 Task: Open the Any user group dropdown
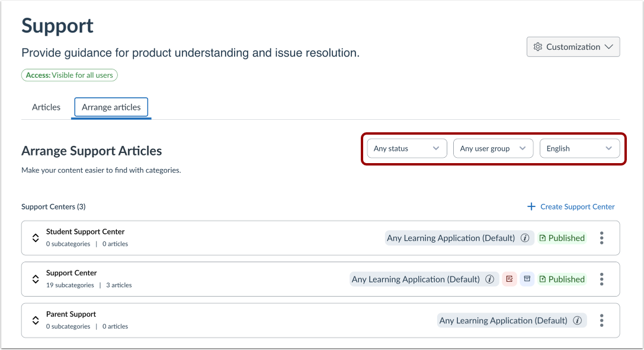pos(493,148)
